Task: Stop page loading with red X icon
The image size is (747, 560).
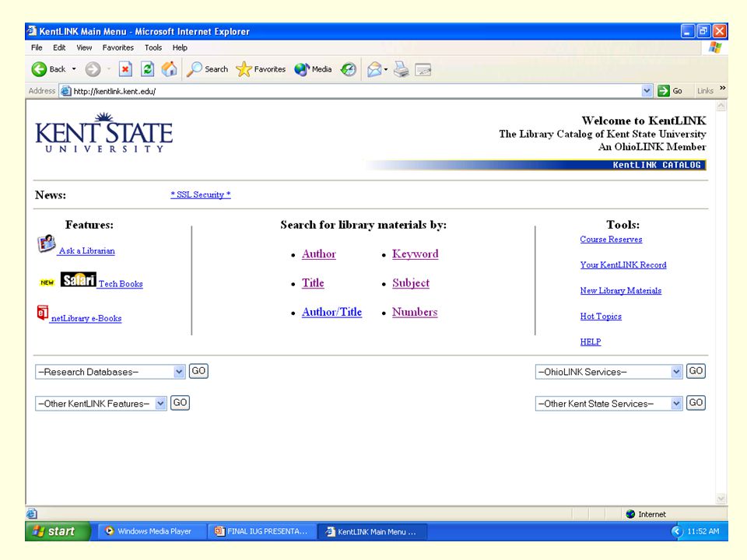Action: 125,69
